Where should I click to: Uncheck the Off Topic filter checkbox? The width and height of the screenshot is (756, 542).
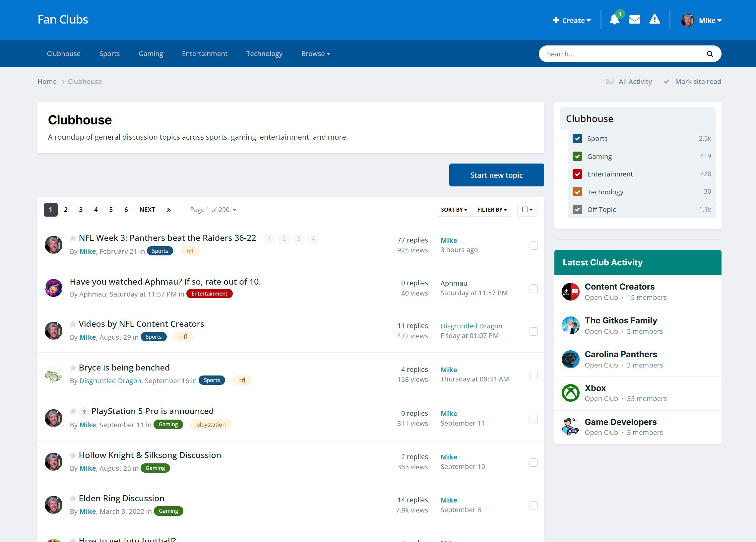click(577, 209)
